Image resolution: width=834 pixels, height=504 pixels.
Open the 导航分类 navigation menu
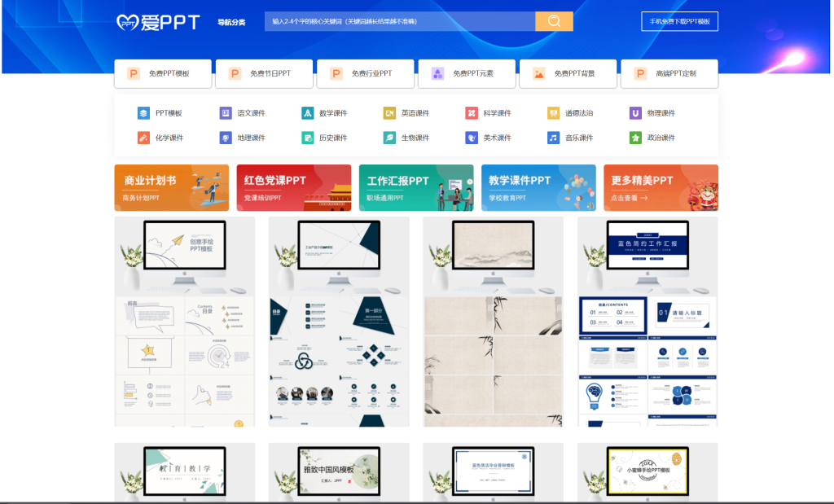pos(233,20)
